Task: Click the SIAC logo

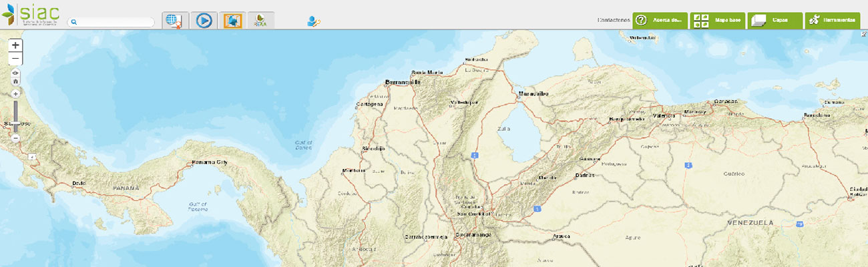Action: tap(31, 15)
